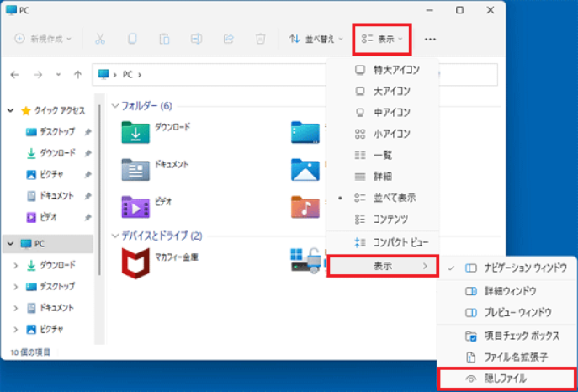Image resolution: width=578 pixels, height=392 pixels.
Task: Open the music folder icon with note
Action: (305, 207)
